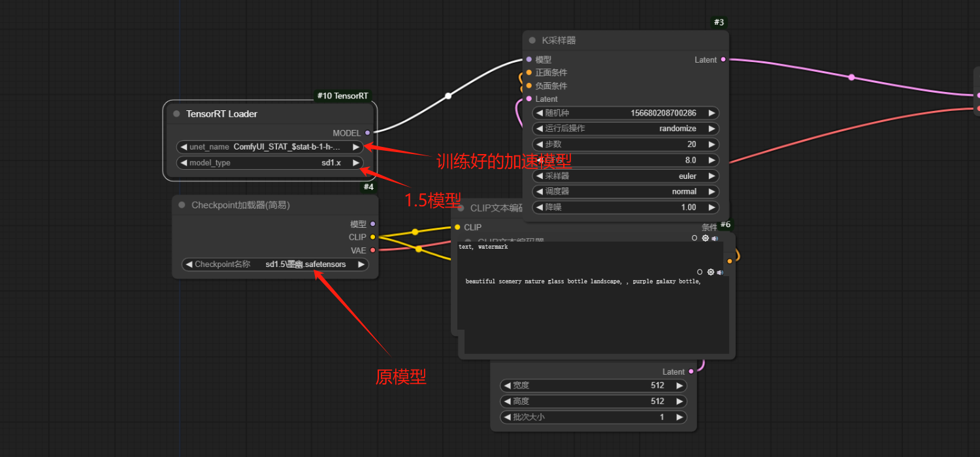Viewport: 980px width, 457px height.
Task: Click the #10 TensorRT node badge
Action: 342,96
